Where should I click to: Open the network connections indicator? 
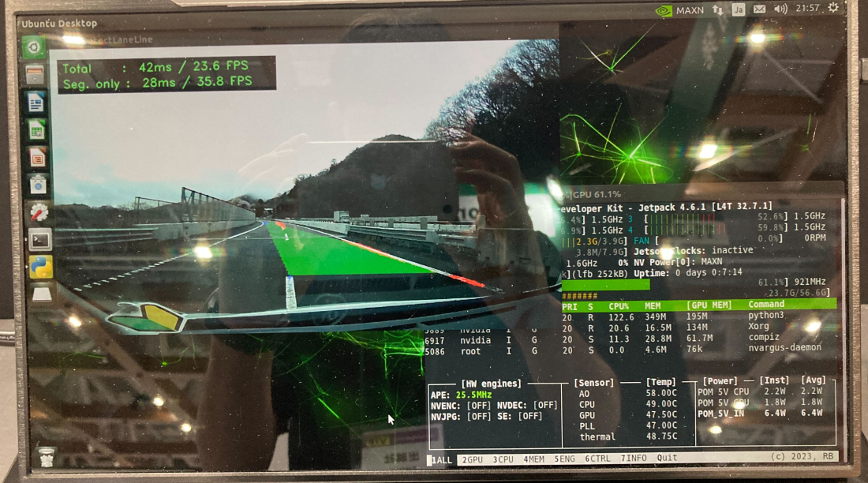click(x=717, y=10)
